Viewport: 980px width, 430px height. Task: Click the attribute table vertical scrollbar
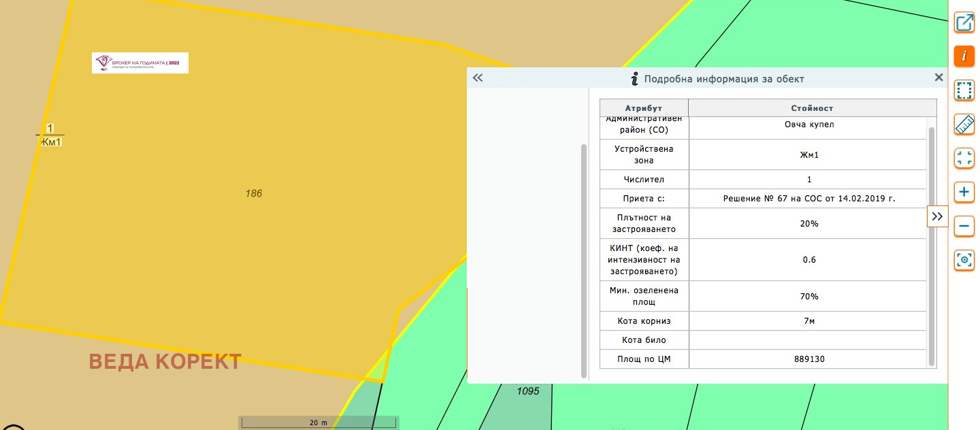pyautogui.click(x=932, y=245)
